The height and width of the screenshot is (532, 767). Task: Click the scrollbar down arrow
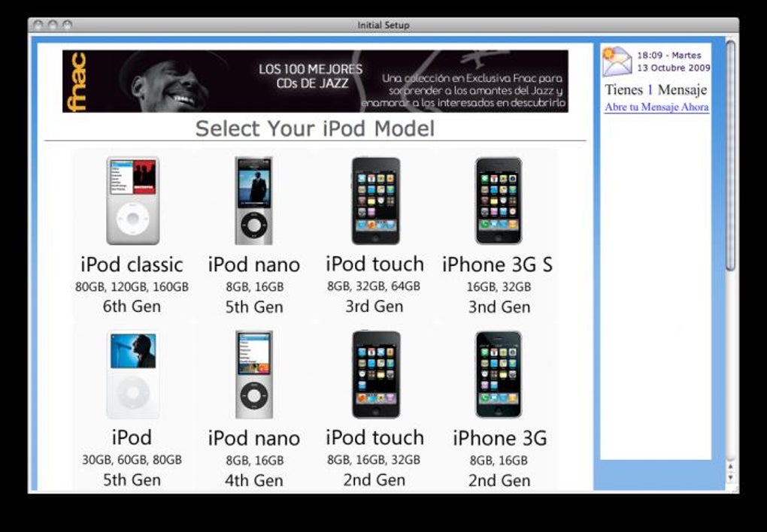730,477
